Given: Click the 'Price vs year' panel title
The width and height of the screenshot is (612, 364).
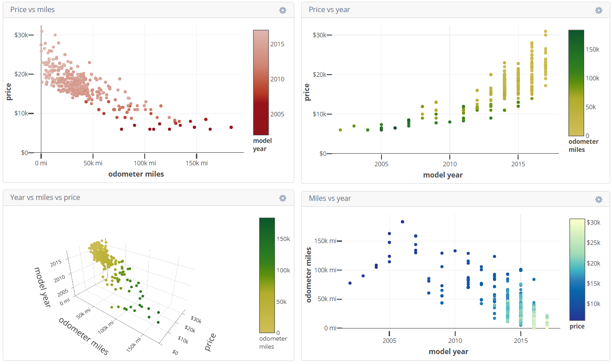Looking at the screenshot, I should coord(329,9).
